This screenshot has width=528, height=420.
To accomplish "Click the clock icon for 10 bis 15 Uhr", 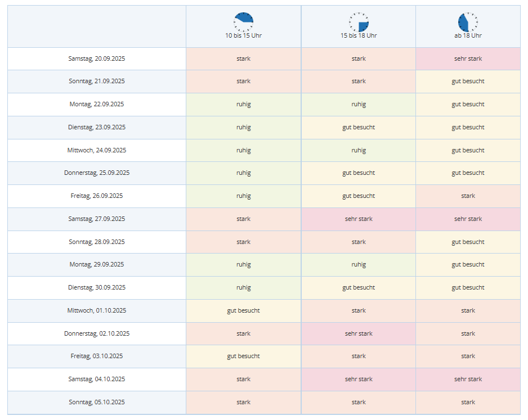I will tap(243, 22).
